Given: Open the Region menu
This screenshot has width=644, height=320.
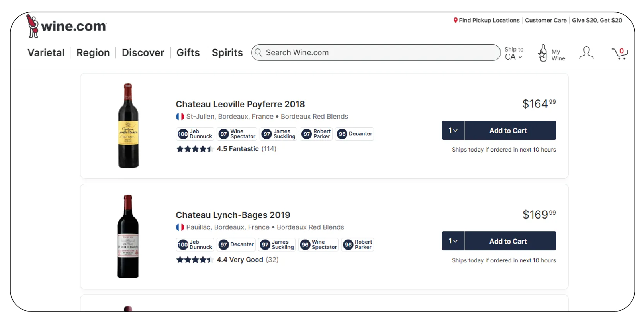Looking at the screenshot, I should (93, 53).
